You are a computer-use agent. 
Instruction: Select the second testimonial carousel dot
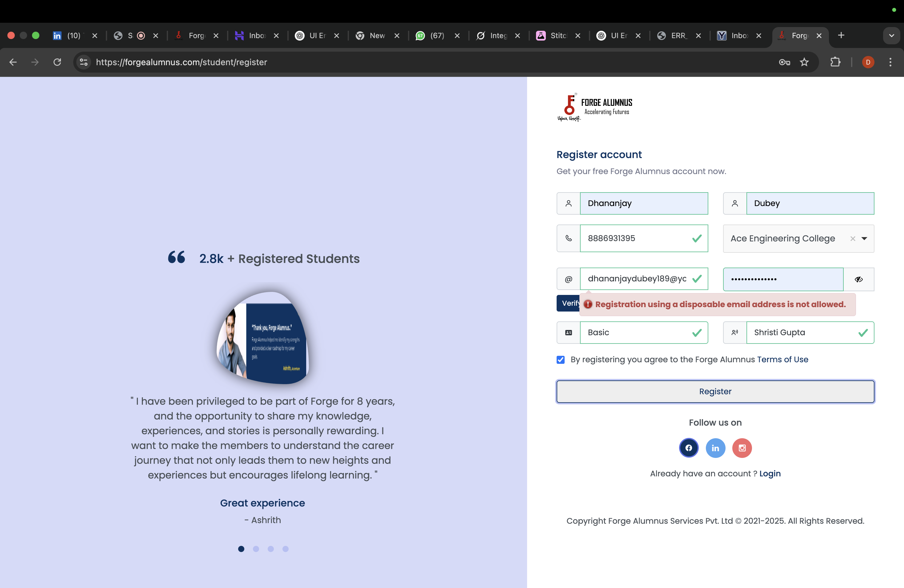point(256,549)
